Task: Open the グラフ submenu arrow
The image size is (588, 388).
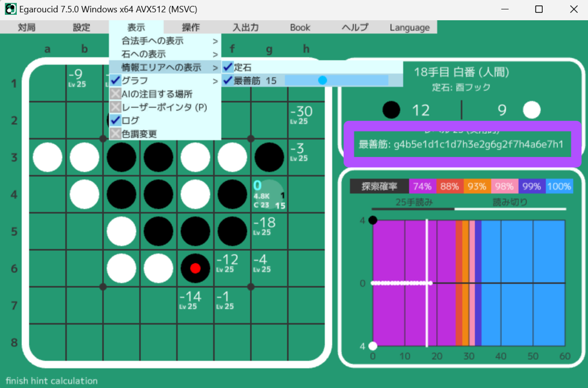Action: tap(215, 81)
